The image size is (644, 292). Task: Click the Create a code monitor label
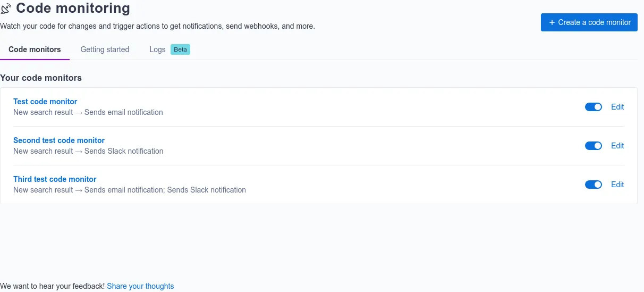[x=595, y=22]
